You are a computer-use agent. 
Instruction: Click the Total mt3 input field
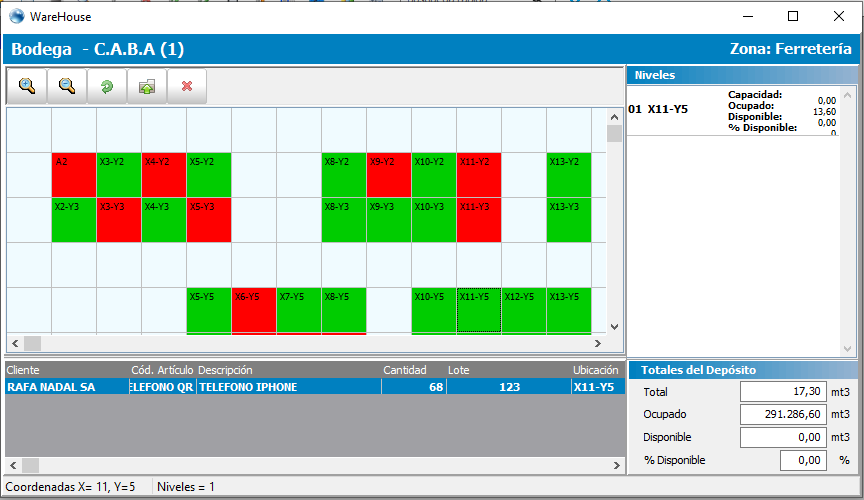point(784,392)
